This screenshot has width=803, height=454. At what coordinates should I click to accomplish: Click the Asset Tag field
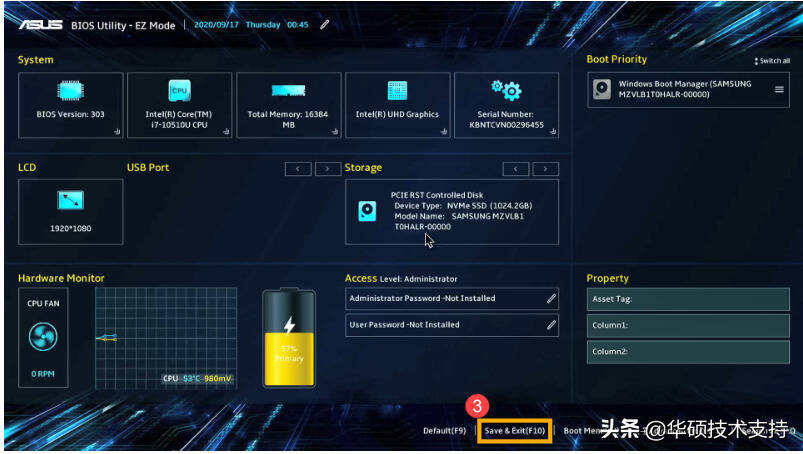point(688,299)
